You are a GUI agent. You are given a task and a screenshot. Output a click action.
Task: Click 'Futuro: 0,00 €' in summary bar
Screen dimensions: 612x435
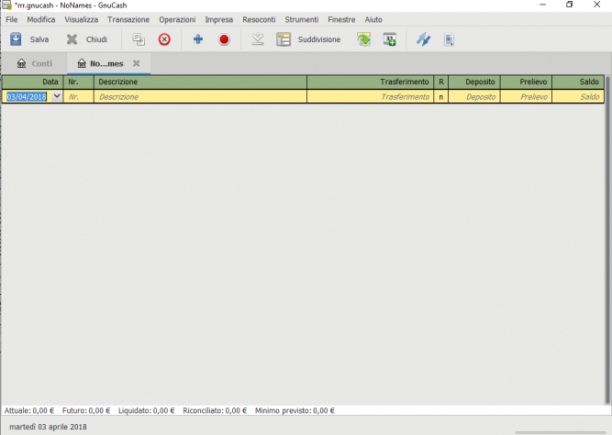point(86,410)
